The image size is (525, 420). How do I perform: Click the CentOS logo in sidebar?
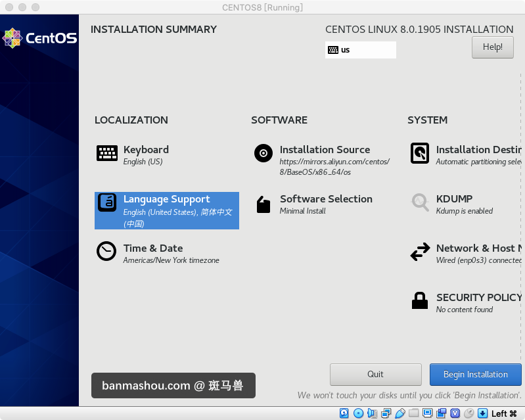click(x=39, y=38)
